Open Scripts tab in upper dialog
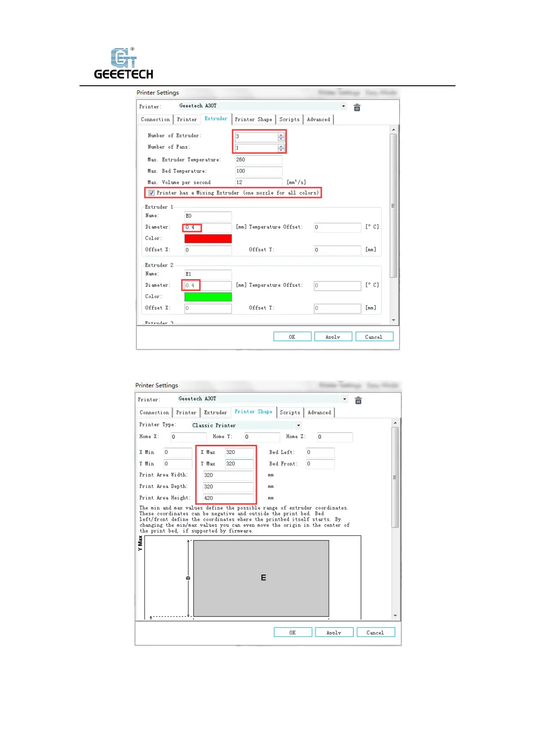535x756 pixels. 289,119
